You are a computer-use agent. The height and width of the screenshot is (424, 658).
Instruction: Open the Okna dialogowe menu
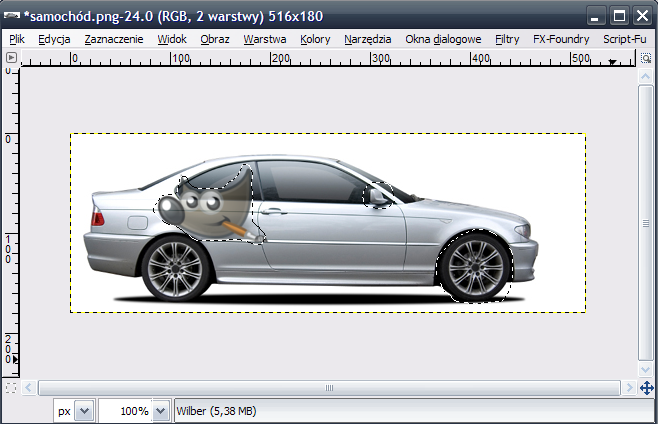click(x=443, y=39)
